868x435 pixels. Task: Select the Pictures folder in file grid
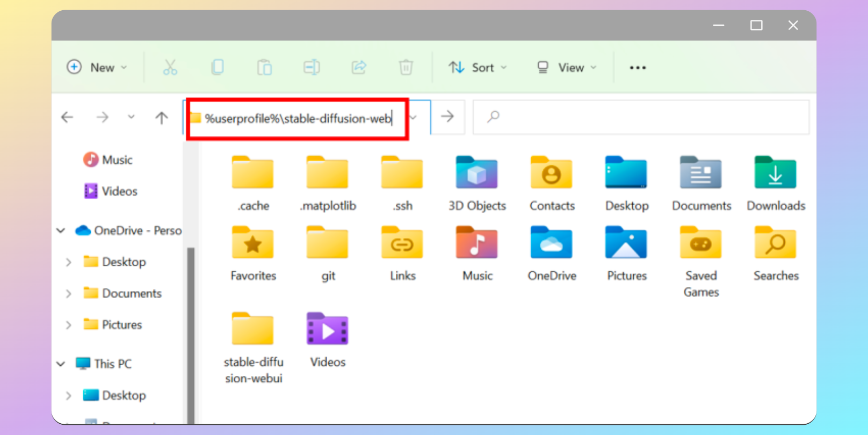click(x=626, y=253)
